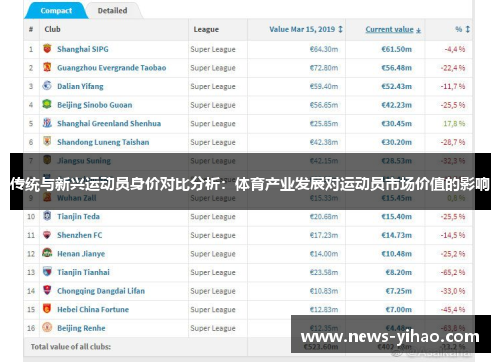
Task: Click the €52.43m current value
Action: 396,86
